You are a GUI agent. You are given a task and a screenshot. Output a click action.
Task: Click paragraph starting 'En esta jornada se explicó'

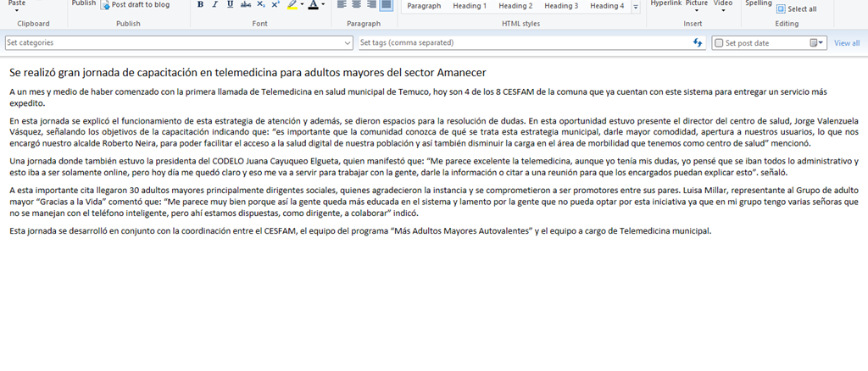(x=434, y=131)
